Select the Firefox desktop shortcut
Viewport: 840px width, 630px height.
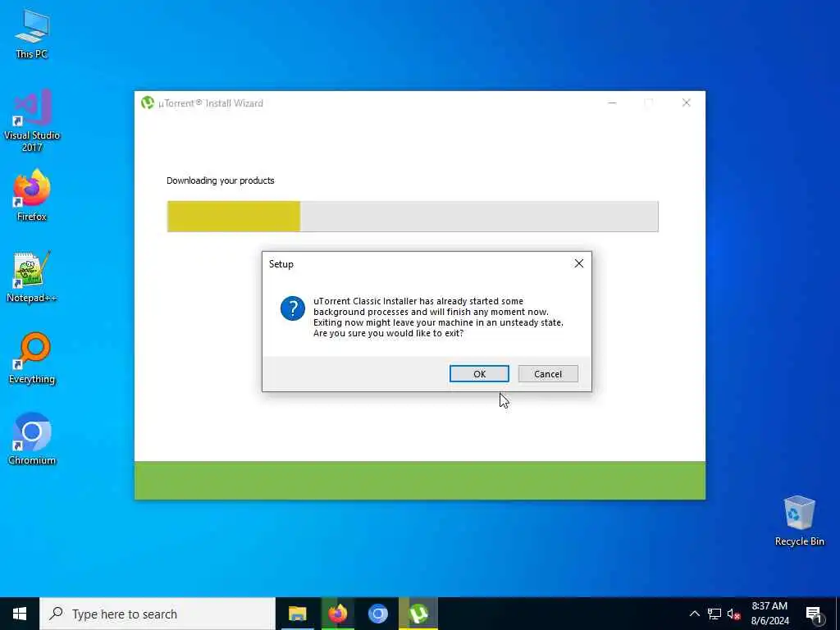[32, 195]
